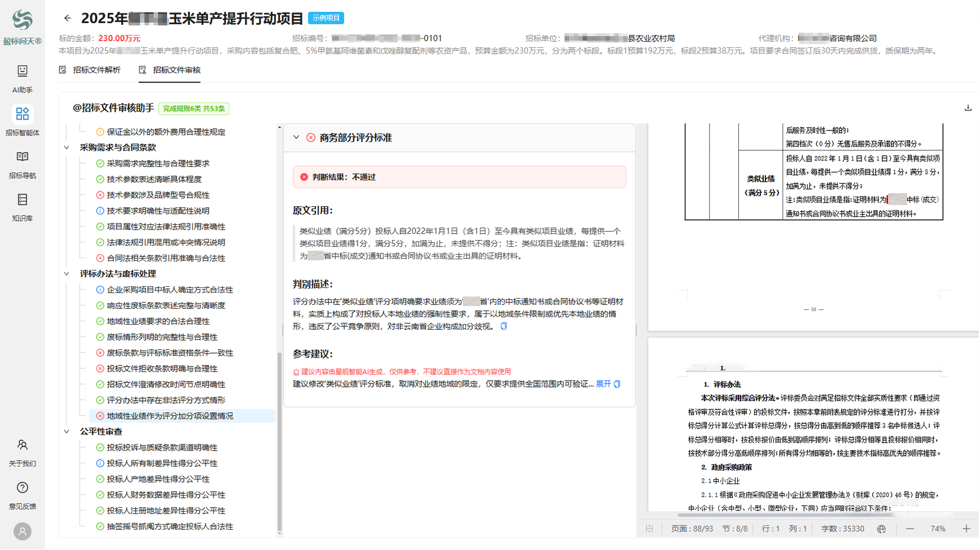Collapse the 公平性审查 tree group
980x550 pixels.
click(67, 431)
